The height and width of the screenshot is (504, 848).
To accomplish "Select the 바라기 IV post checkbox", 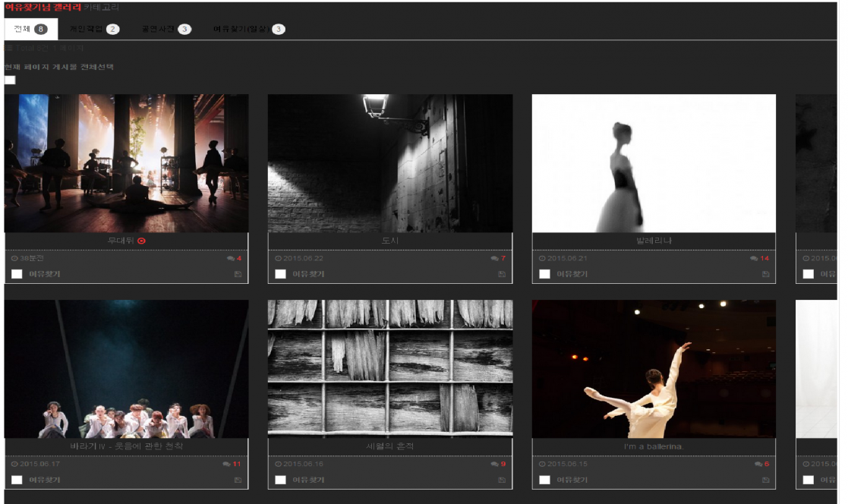I will pos(17,480).
